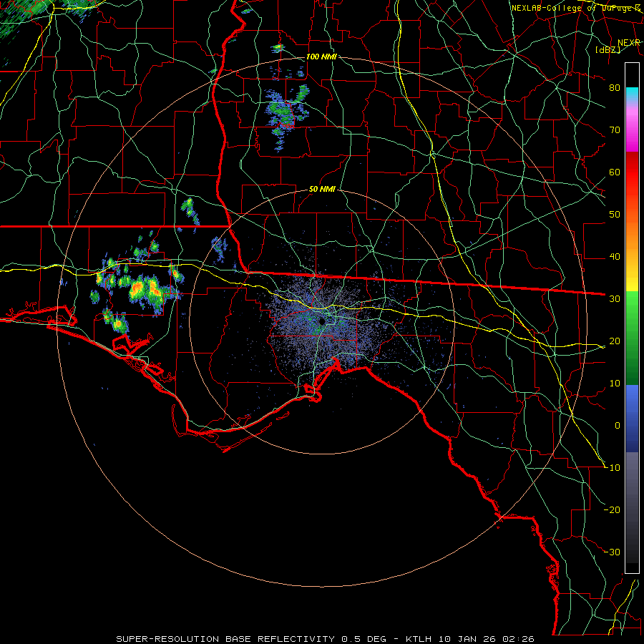Click the NEXLAB-College of DuPage credit text
Image resolution: width=644 pixels, height=644 pixels.
(x=576, y=8)
